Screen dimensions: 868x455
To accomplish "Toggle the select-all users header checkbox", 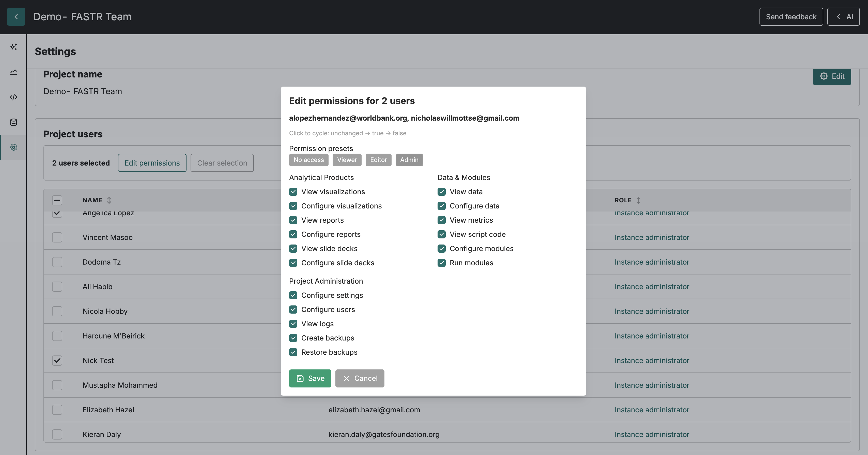I will (x=57, y=200).
